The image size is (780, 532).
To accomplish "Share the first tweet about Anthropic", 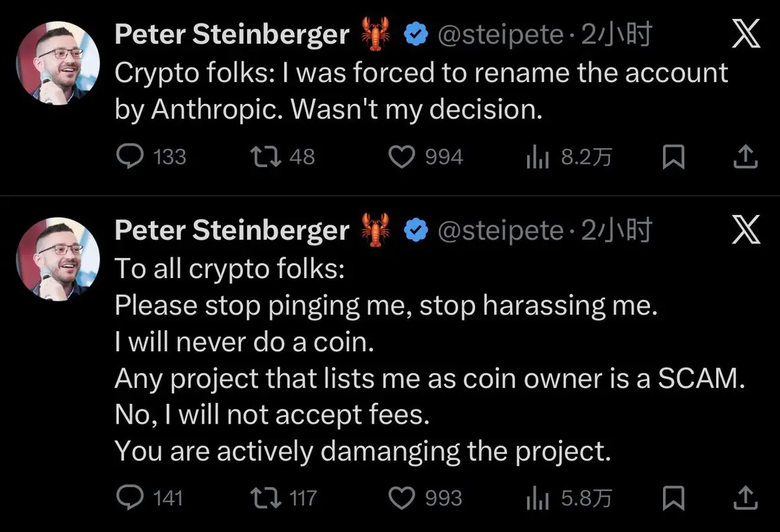I will click(x=745, y=157).
